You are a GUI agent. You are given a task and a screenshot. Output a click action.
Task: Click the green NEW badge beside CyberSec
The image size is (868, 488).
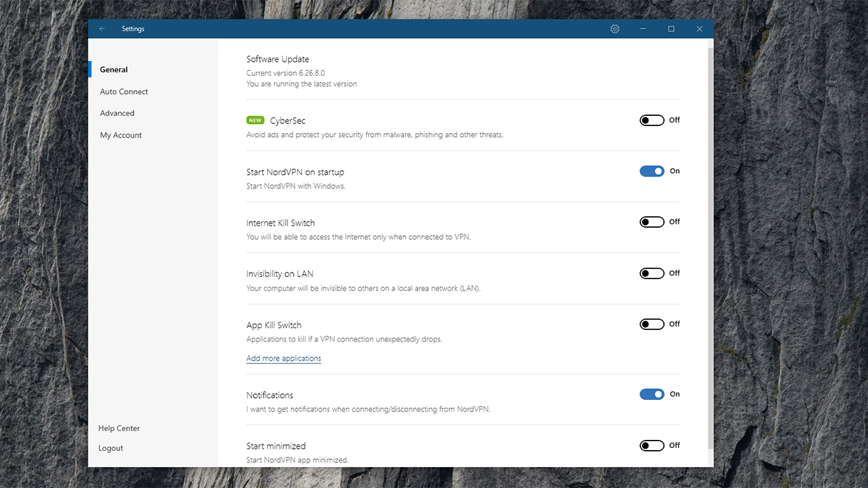255,121
